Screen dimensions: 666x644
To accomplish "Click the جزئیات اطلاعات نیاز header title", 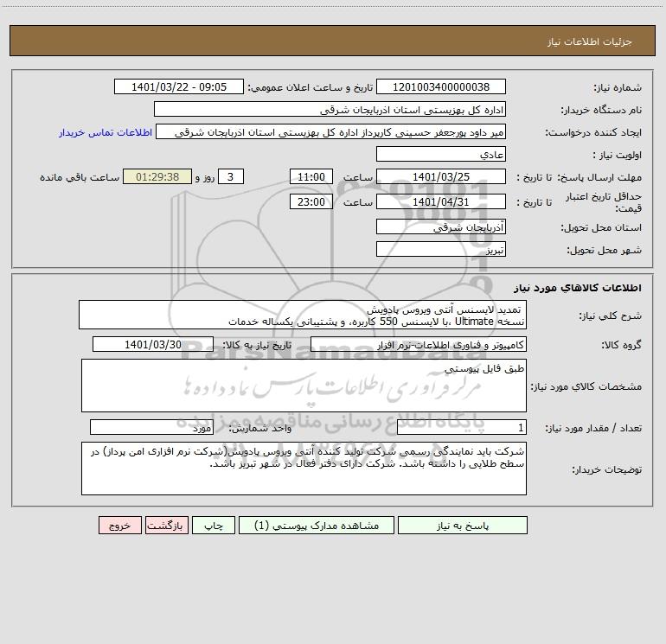I will pyautogui.click(x=589, y=41).
